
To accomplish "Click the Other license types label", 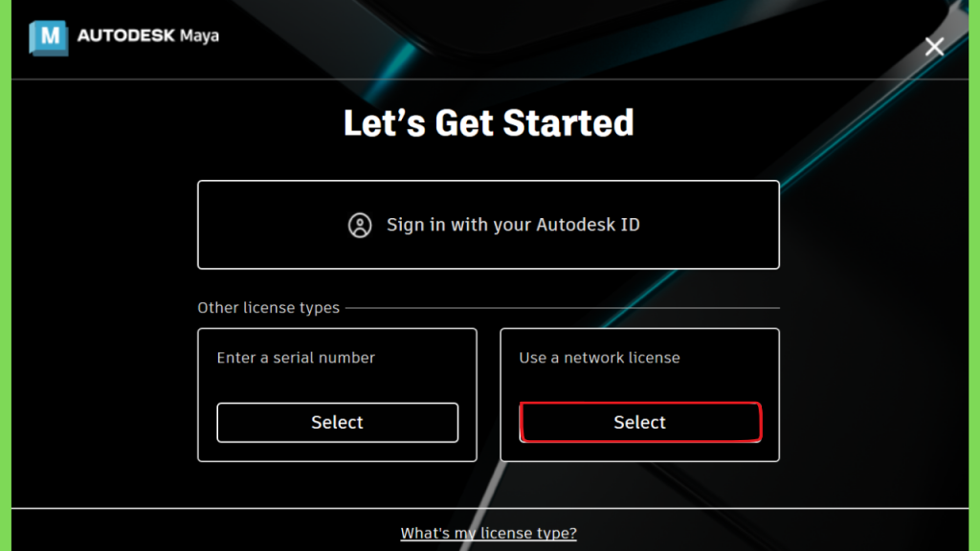I will pos(268,307).
